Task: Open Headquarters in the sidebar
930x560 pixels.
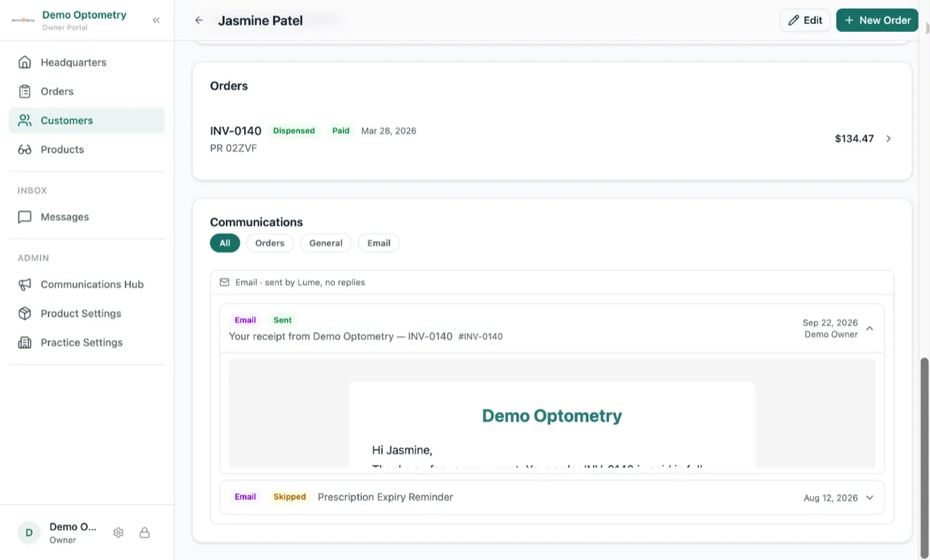Action: (86, 62)
